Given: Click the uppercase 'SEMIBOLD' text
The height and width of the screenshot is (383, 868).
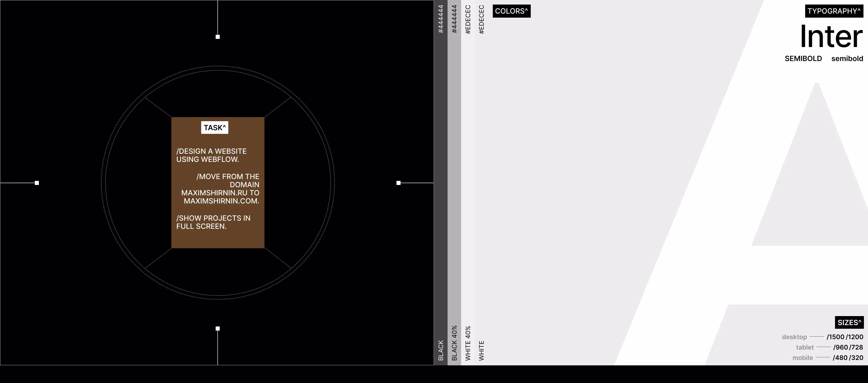Looking at the screenshot, I should pyautogui.click(x=803, y=59).
